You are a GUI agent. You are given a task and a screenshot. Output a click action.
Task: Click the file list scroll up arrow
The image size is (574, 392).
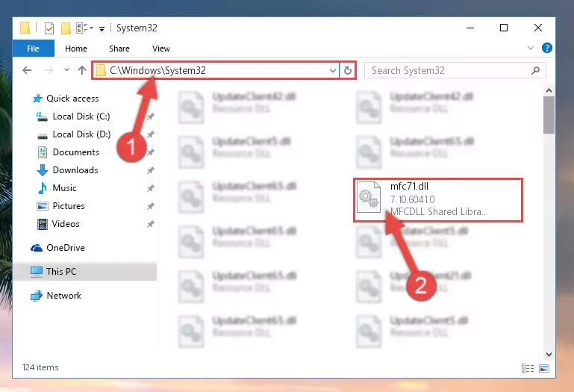click(x=549, y=90)
